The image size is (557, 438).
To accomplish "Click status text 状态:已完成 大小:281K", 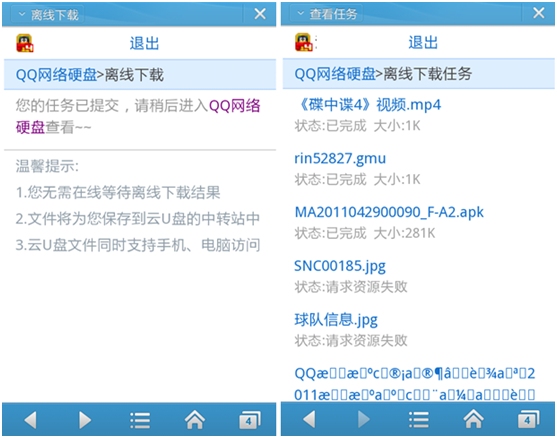I will (x=365, y=233).
